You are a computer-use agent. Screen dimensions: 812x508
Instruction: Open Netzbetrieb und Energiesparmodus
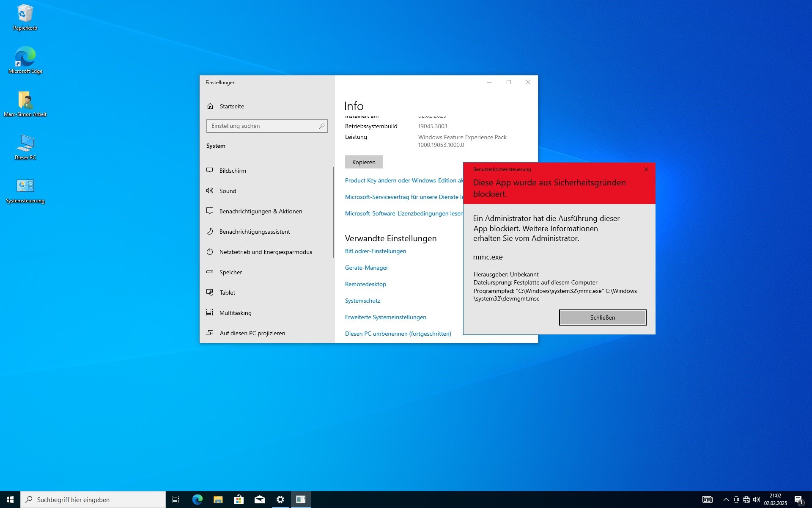tap(265, 252)
